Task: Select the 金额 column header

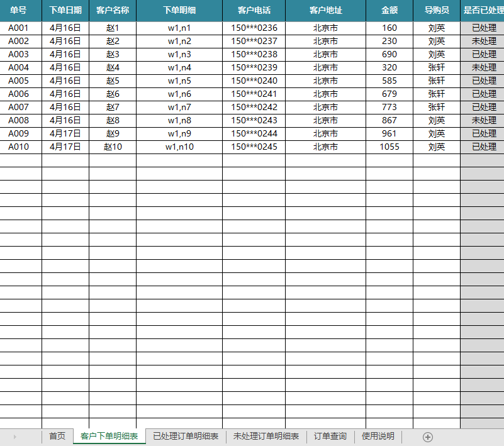Action: coord(389,10)
